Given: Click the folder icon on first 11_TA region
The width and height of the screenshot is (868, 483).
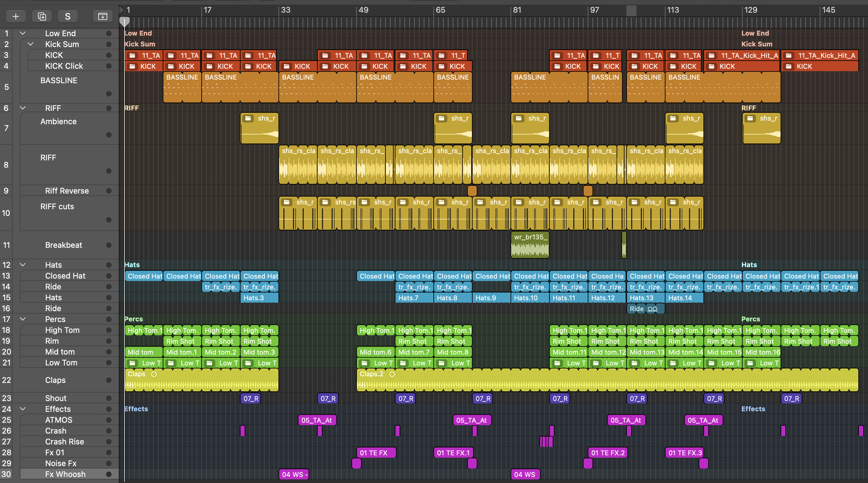Looking at the screenshot, I should point(132,55).
